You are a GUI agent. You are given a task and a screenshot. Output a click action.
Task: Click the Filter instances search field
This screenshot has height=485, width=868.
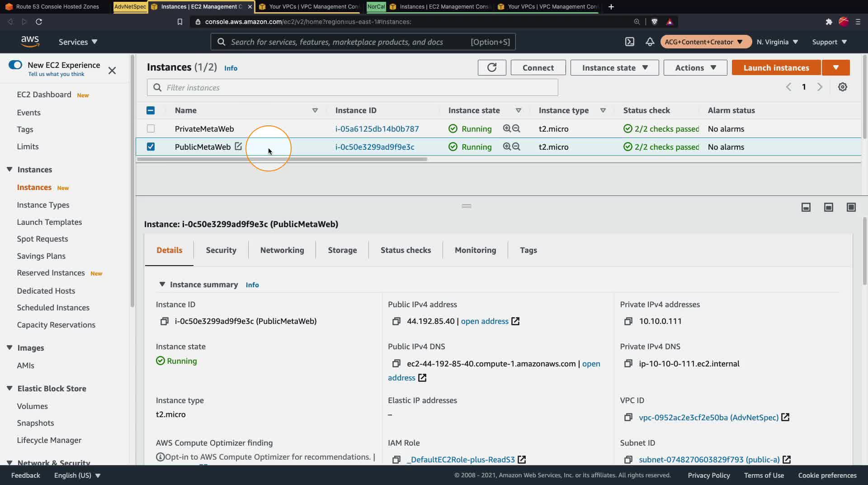pyautogui.click(x=353, y=87)
